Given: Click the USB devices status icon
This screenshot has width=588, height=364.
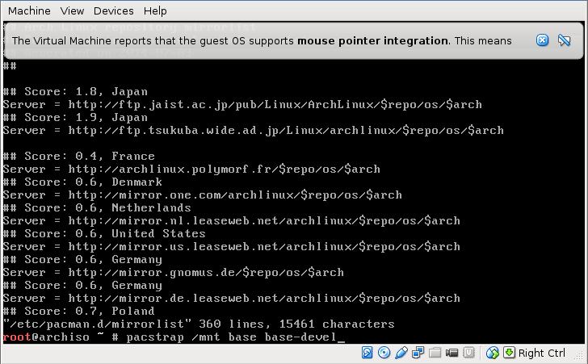Looking at the screenshot, I should [x=401, y=353].
